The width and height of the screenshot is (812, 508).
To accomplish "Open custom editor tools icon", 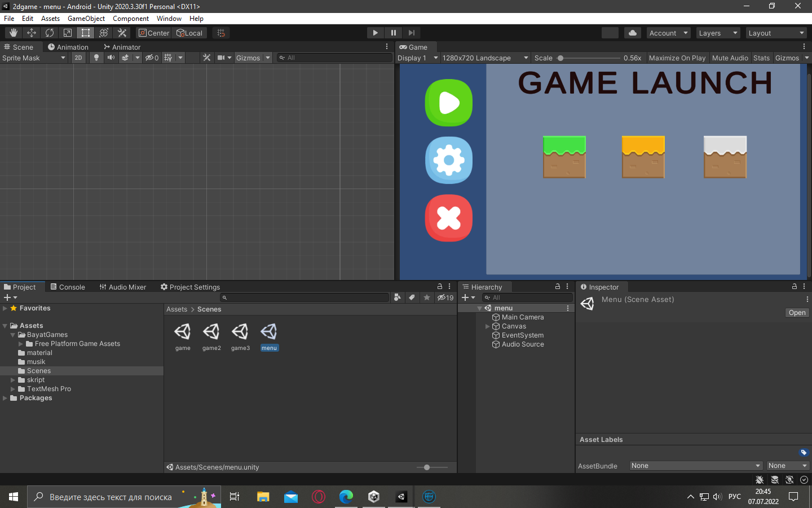I will [x=122, y=33].
